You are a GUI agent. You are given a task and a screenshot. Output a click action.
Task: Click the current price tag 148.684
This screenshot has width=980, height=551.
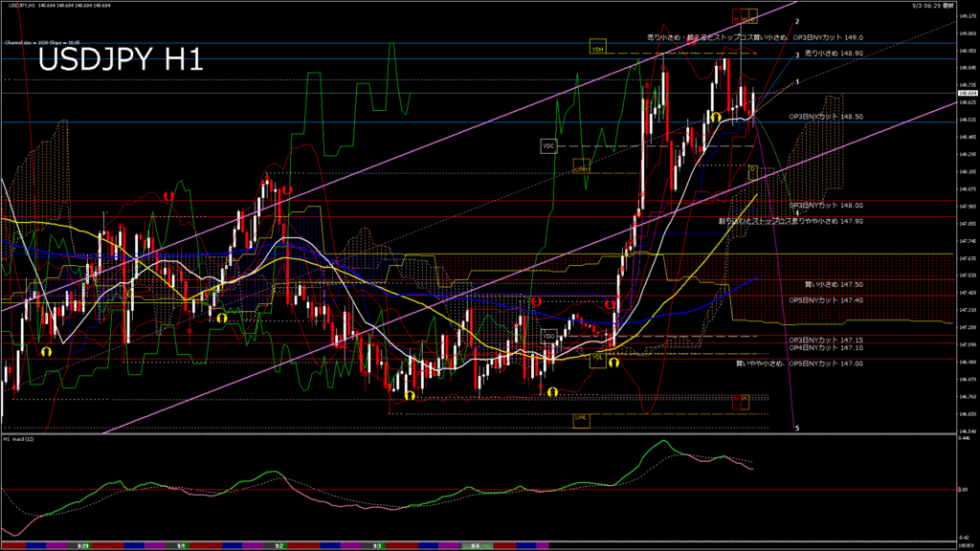[x=967, y=93]
